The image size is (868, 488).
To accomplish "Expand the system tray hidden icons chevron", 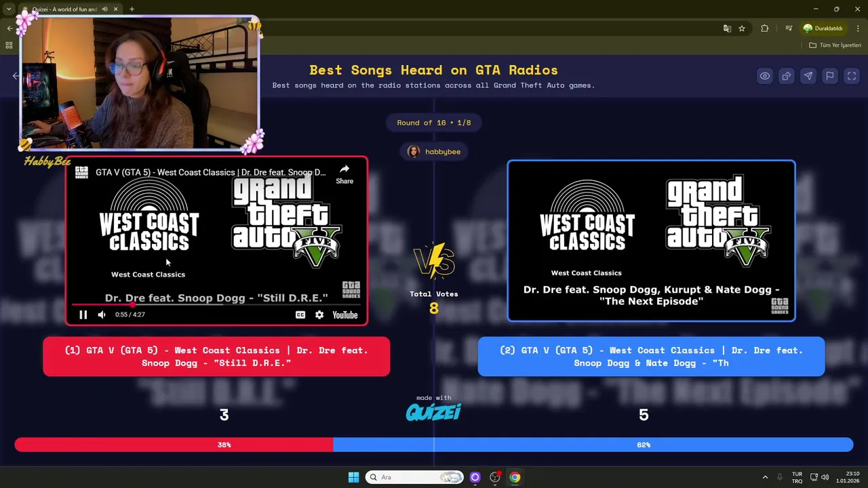I will pos(765,477).
